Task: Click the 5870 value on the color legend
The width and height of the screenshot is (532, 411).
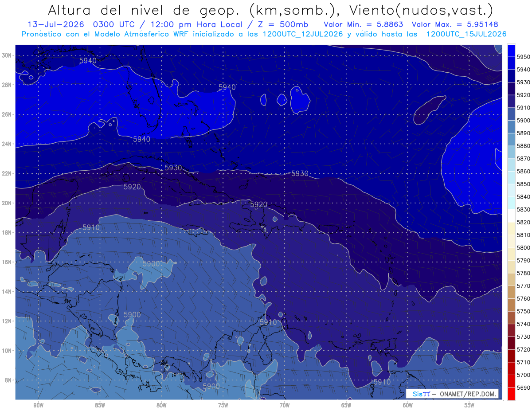Action: 524,158
